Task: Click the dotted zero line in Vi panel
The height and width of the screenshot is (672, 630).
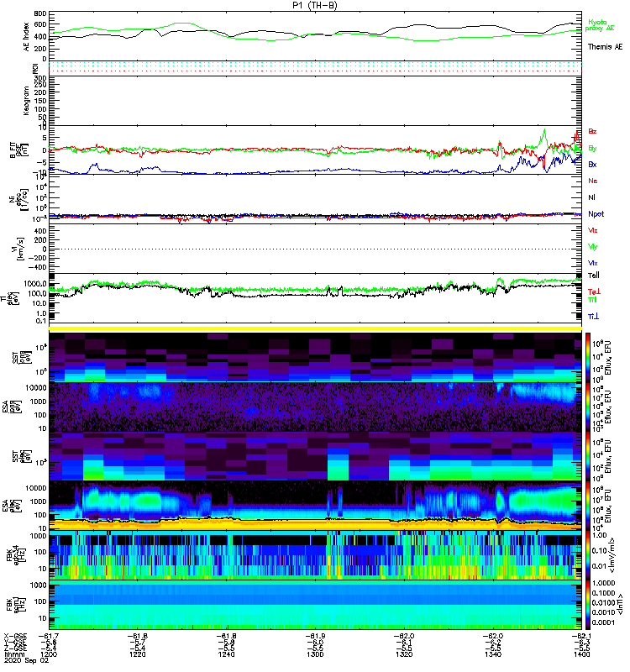Action: click(x=315, y=249)
